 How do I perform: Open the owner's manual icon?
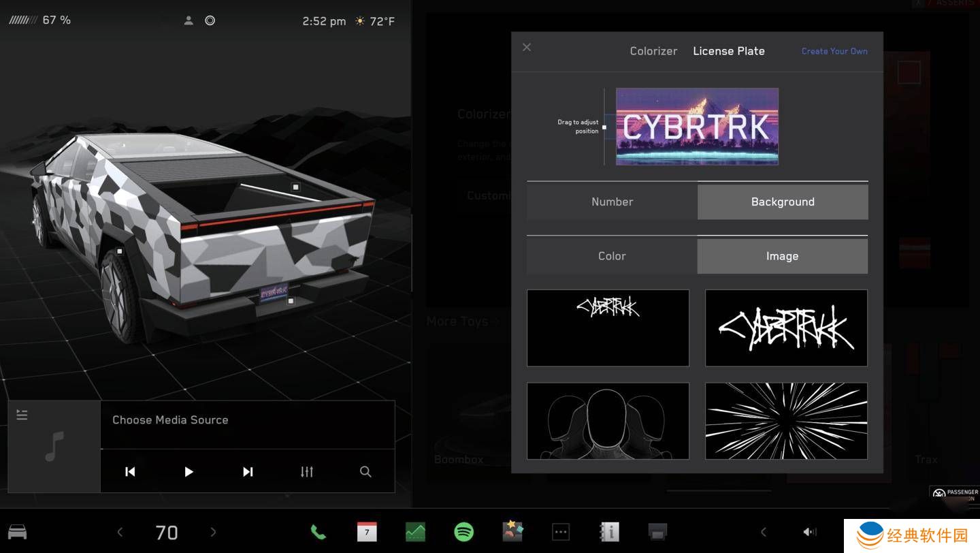pos(609,532)
